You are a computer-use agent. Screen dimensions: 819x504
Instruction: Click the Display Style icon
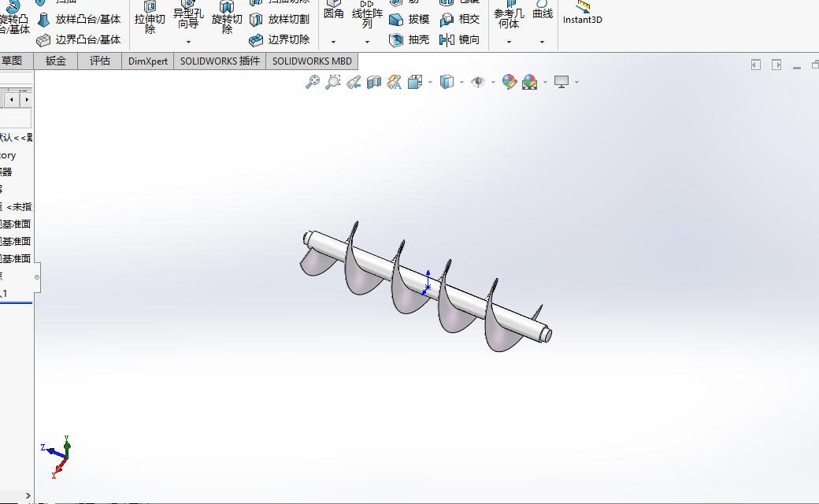coord(447,82)
